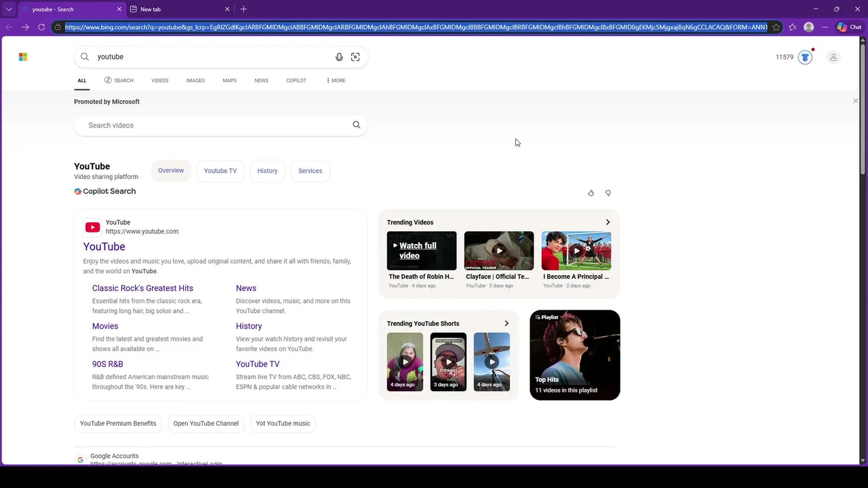
Task: Click the account profile icon on Bing
Action: pos(833,57)
